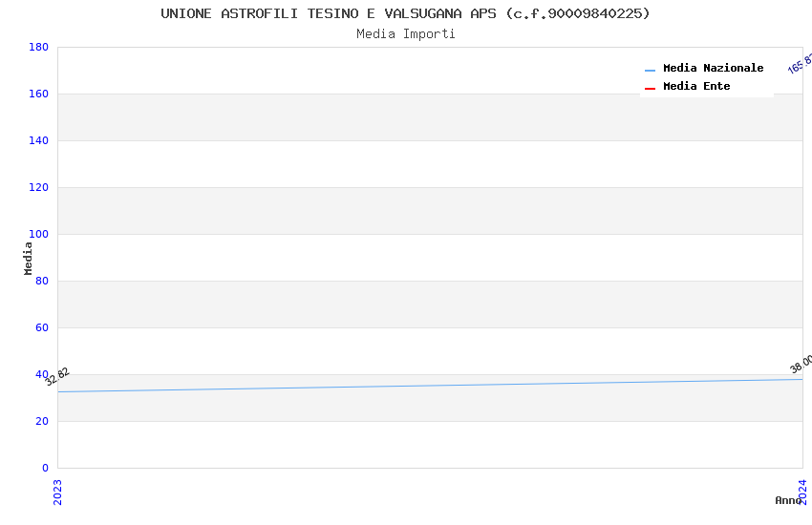
Task: Click the 140 y-axis tick label
Action: [x=38, y=140]
